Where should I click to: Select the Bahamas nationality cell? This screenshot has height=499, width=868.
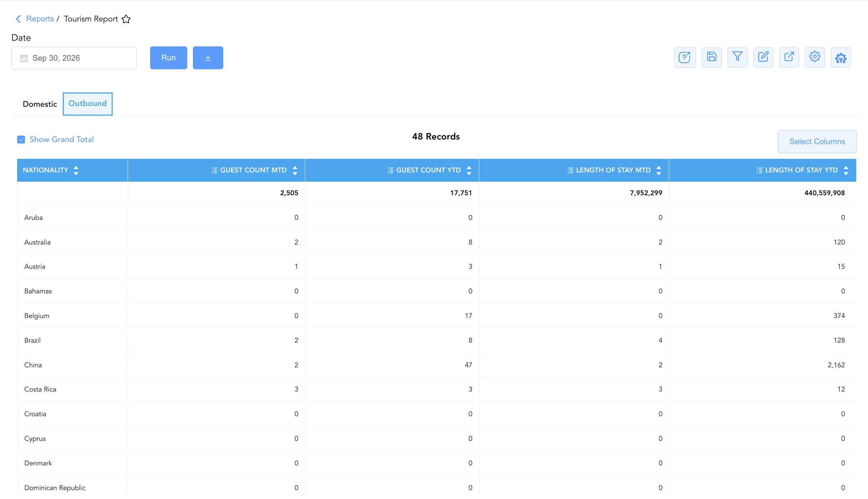(x=73, y=291)
